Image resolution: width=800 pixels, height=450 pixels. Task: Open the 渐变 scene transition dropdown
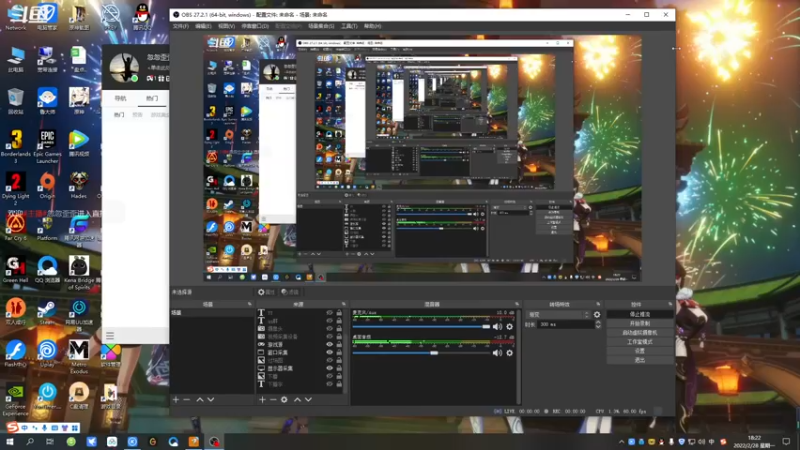[559, 315]
